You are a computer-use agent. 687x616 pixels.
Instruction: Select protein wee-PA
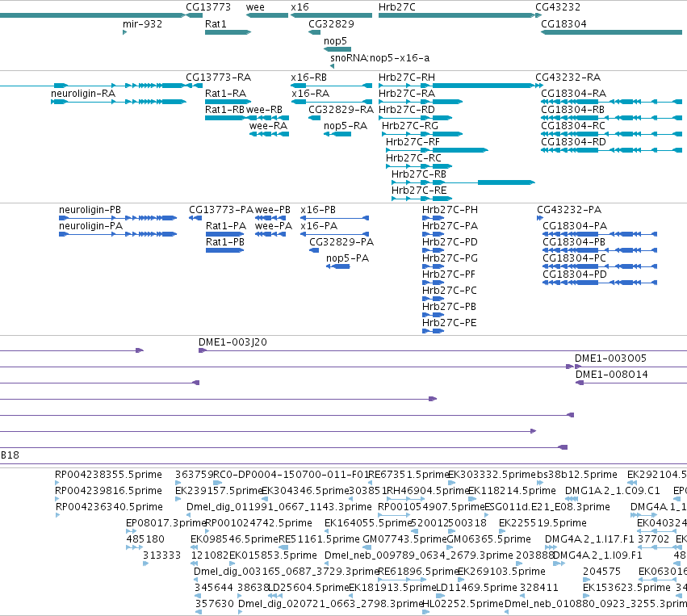pyautogui.click(x=274, y=227)
